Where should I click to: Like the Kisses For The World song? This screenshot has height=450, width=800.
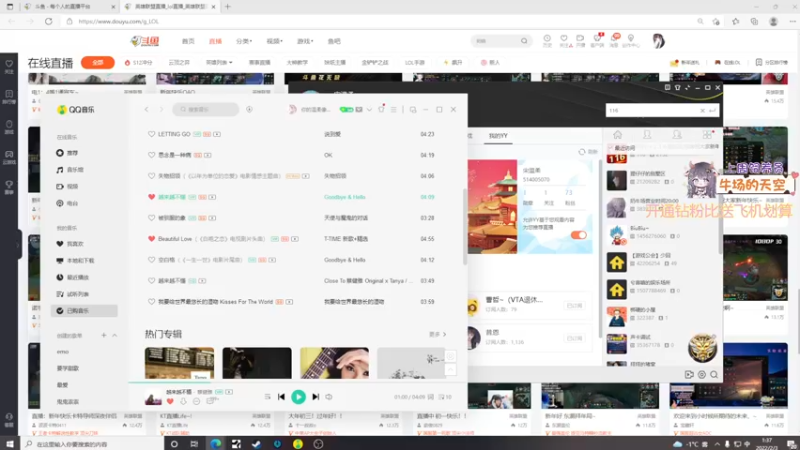[151, 302]
